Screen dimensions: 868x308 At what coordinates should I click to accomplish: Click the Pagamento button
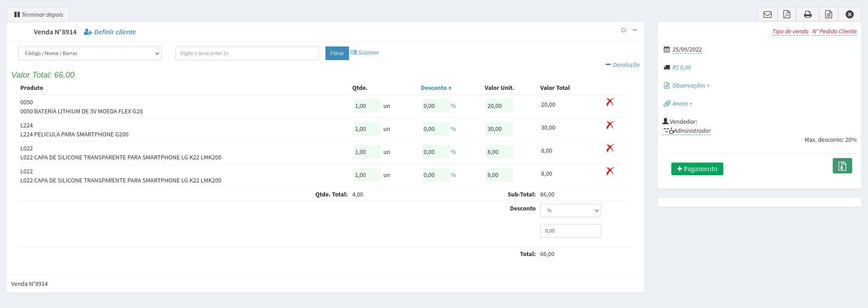[x=697, y=169]
